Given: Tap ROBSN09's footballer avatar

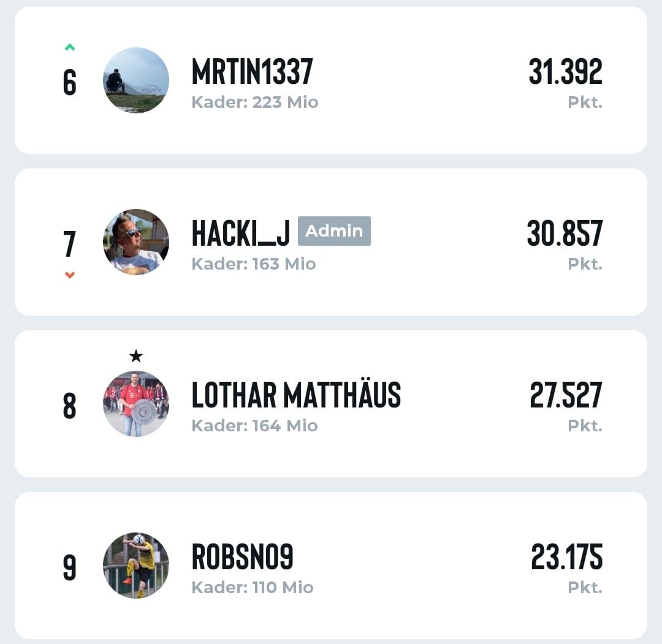Looking at the screenshot, I should tap(136, 566).
